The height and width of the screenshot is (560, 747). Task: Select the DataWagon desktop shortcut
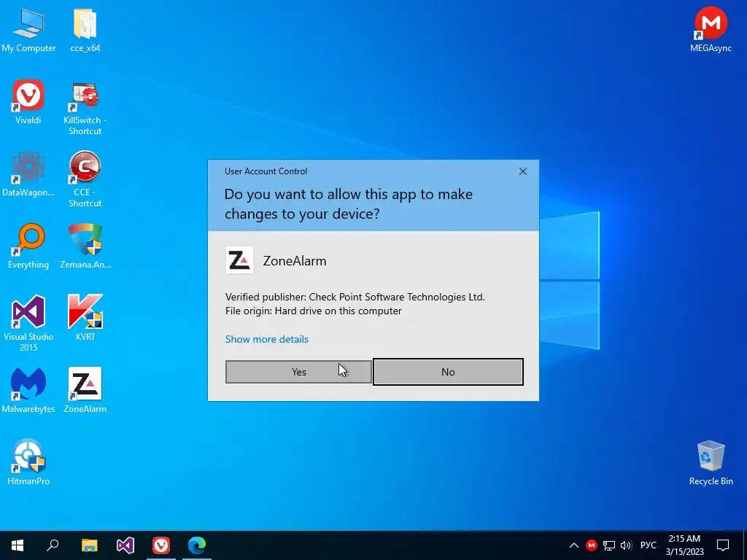click(x=28, y=174)
